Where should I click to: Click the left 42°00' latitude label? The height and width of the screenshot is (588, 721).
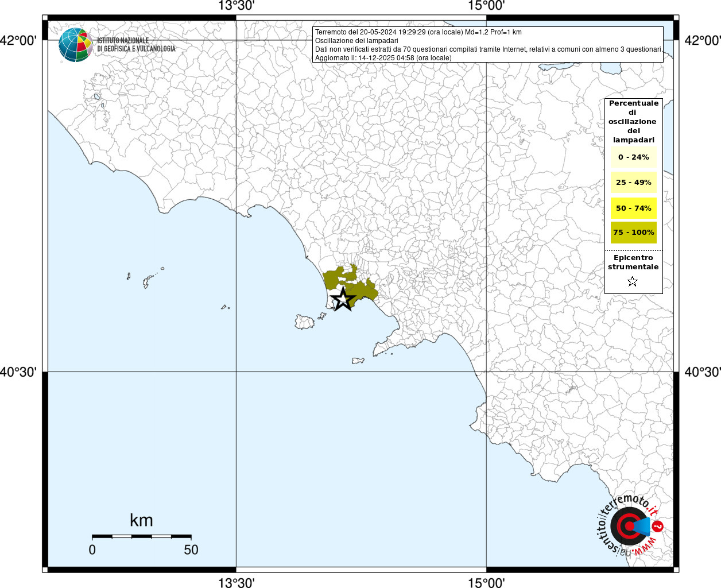[x=18, y=40]
